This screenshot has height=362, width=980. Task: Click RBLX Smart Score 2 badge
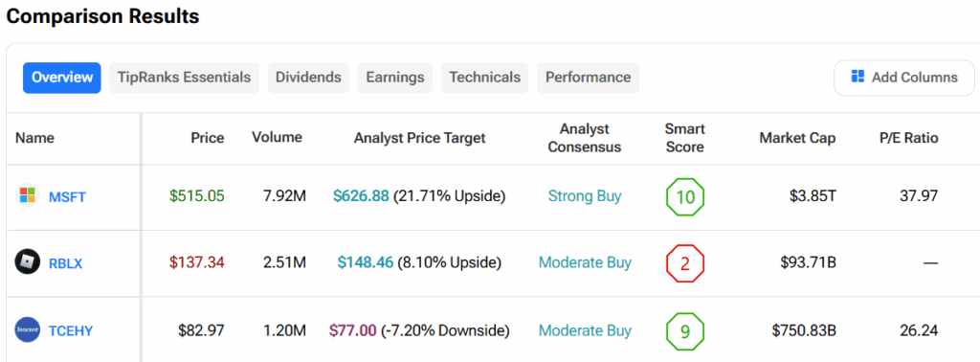[685, 263]
